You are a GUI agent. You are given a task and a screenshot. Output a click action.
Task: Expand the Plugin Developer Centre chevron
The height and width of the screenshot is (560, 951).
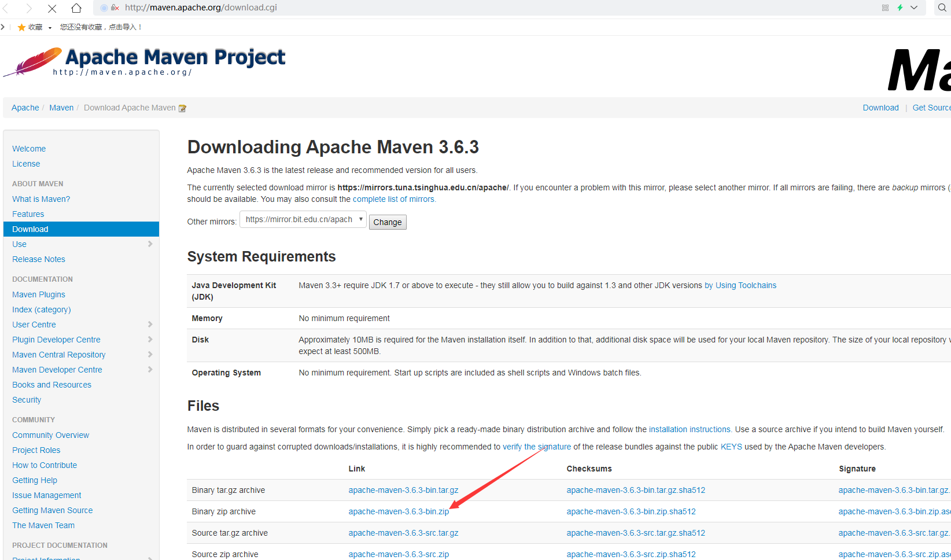coord(150,340)
